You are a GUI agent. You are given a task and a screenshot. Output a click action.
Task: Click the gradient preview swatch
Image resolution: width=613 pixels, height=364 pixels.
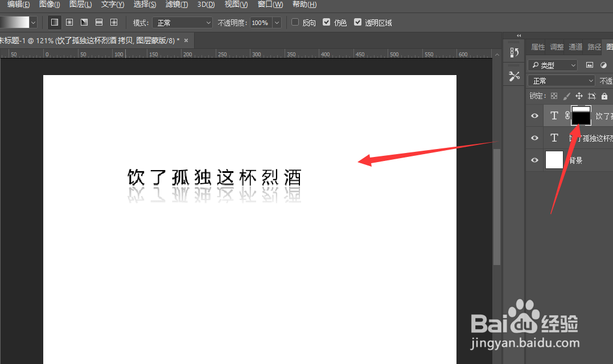(14, 23)
